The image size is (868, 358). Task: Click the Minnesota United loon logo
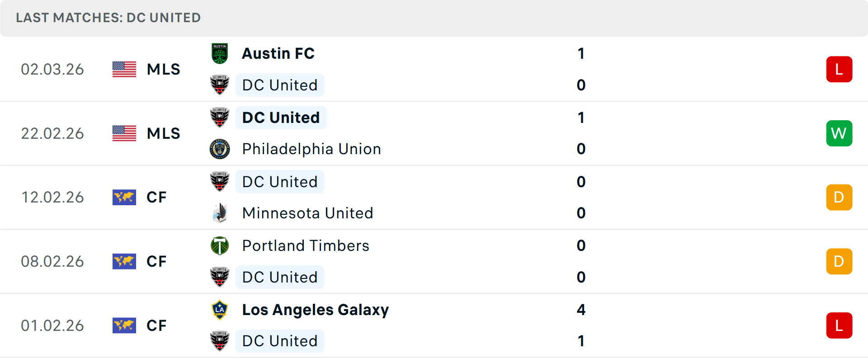tap(220, 213)
